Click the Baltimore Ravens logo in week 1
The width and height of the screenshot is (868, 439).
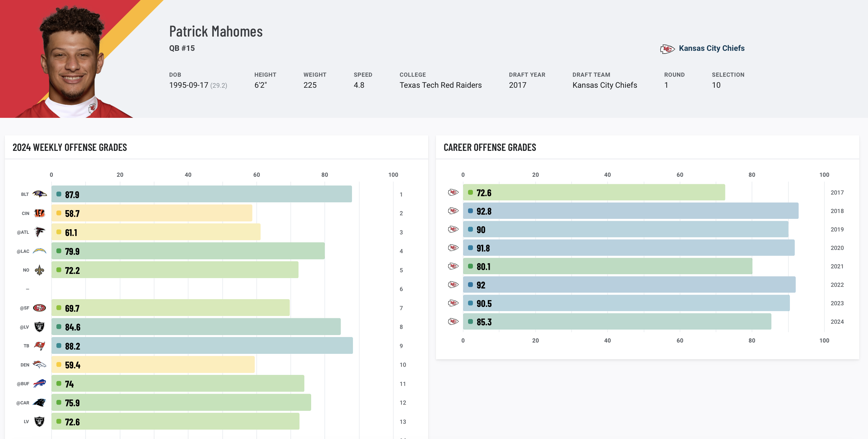[x=40, y=194]
